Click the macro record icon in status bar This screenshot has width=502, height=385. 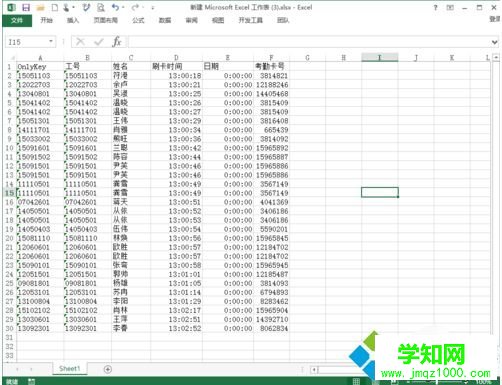[31, 381]
